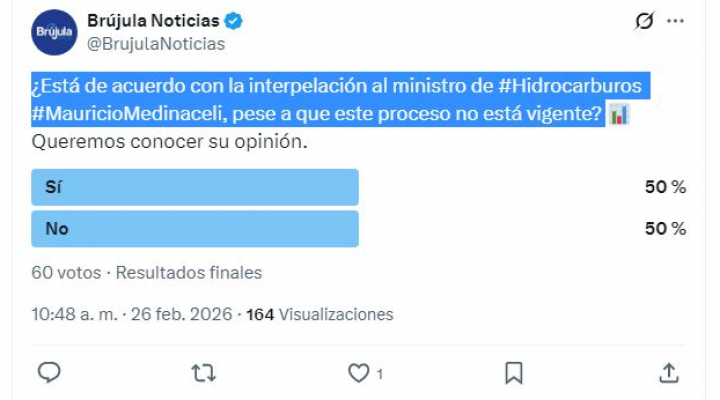Click the bar chart emoji in the tweet
The image size is (720, 400).
pos(619,115)
